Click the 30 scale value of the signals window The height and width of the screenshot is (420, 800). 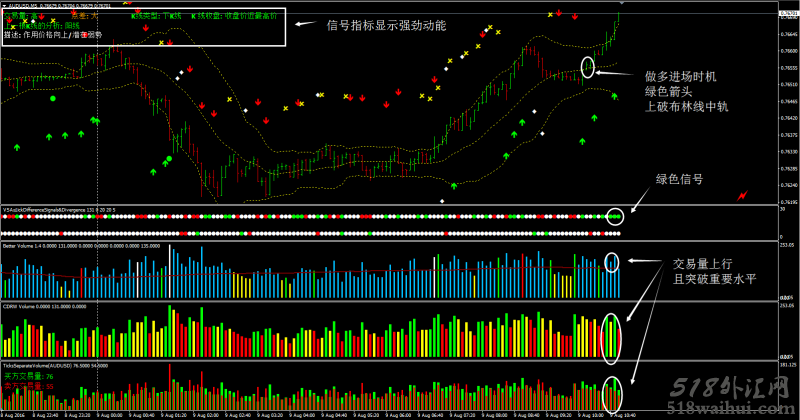coord(782,209)
